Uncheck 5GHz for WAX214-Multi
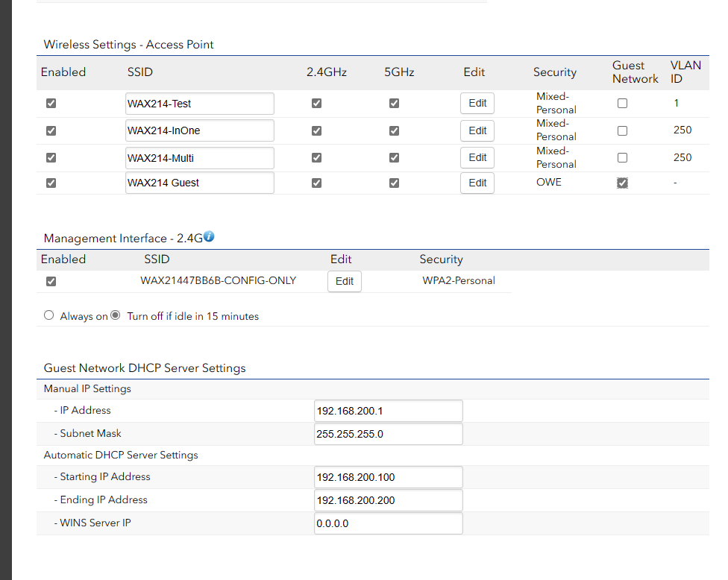 coord(394,157)
